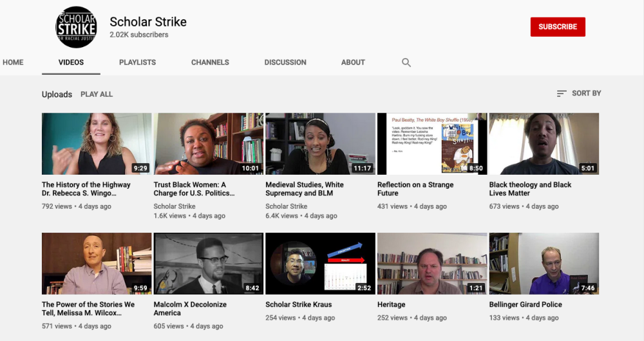Click '792 views • 4 days ago' text
The width and height of the screenshot is (644, 341).
pos(77,206)
